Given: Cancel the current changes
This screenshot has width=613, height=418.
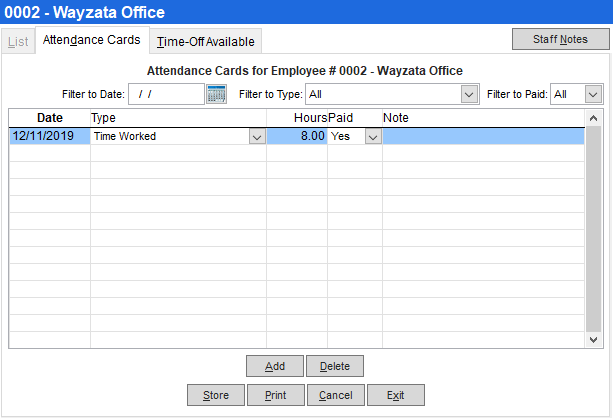Looking at the screenshot, I should pyautogui.click(x=336, y=395).
